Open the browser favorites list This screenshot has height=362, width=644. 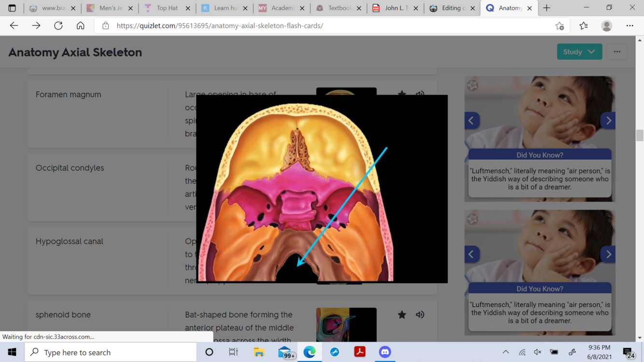(584, 26)
